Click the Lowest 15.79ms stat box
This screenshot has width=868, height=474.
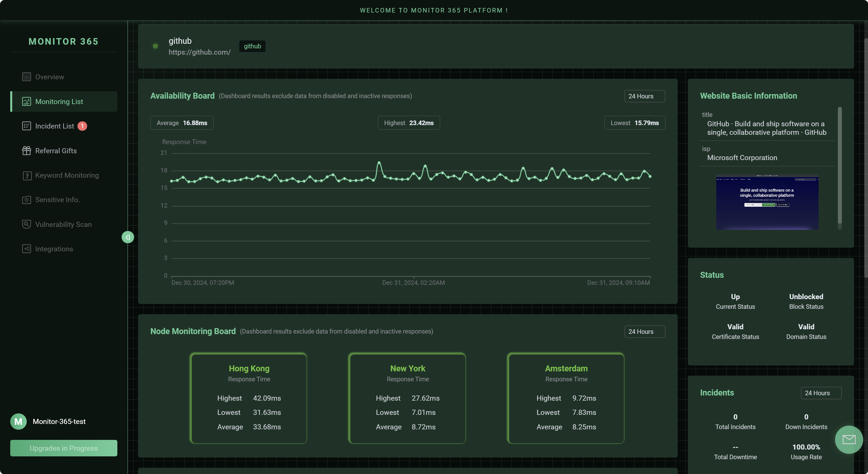pos(634,123)
